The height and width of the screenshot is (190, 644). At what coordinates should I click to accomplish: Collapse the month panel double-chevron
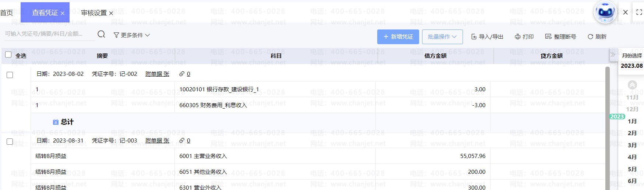(x=613, y=55)
